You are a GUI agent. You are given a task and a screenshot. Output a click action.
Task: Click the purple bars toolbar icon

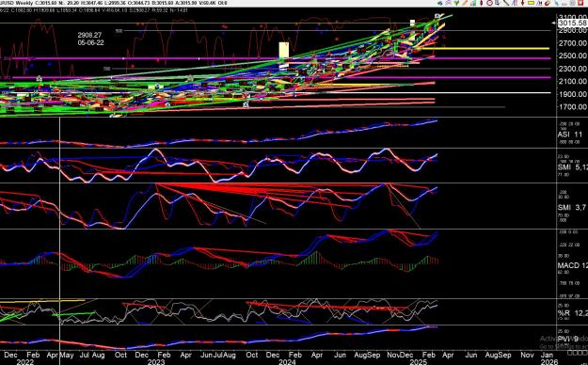514,3
